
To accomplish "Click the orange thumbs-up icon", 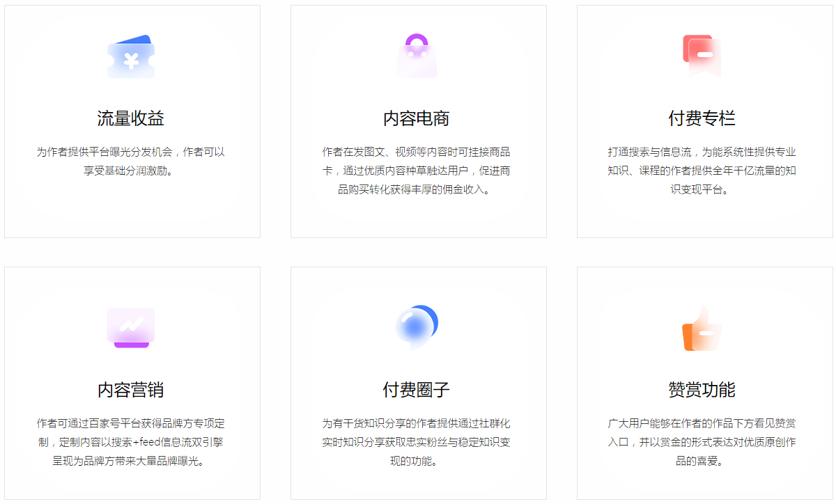I will click(x=702, y=328).
